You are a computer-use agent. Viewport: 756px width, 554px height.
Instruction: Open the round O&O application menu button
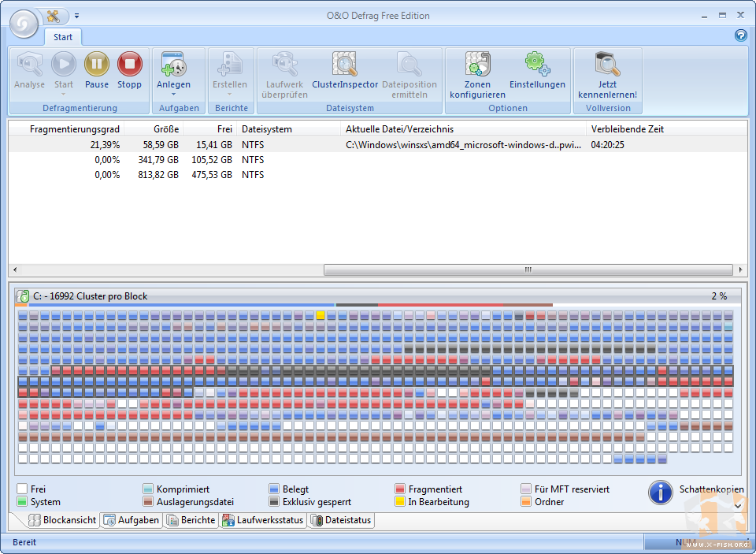click(x=24, y=23)
